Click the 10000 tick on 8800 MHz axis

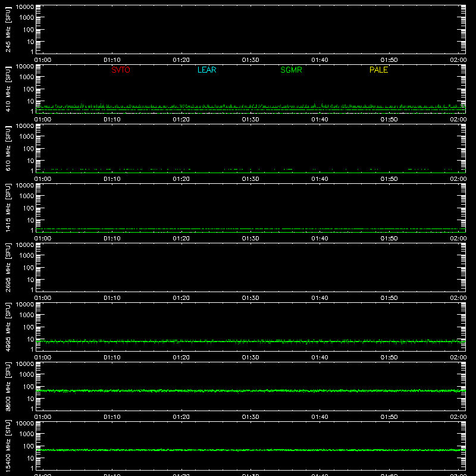pyautogui.click(x=25, y=364)
